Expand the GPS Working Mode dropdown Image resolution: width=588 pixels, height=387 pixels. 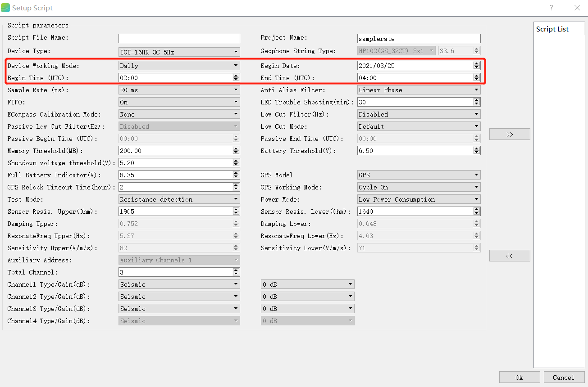[419, 187]
